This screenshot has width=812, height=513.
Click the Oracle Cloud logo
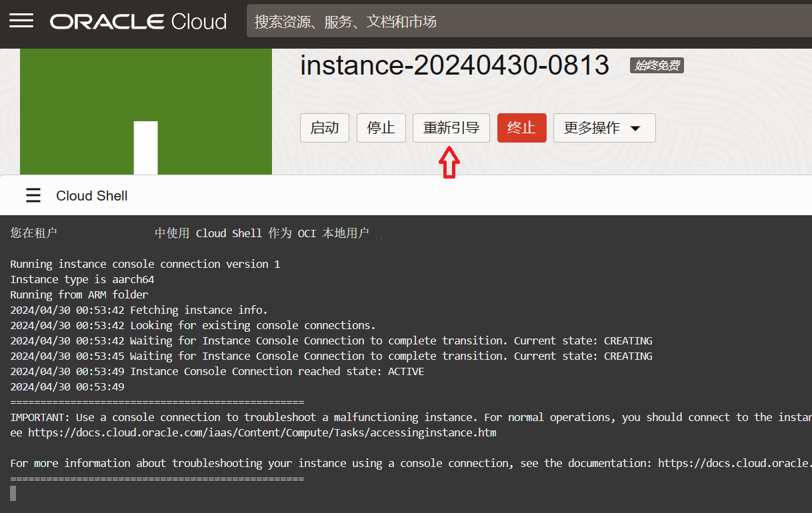pos(139,21)
